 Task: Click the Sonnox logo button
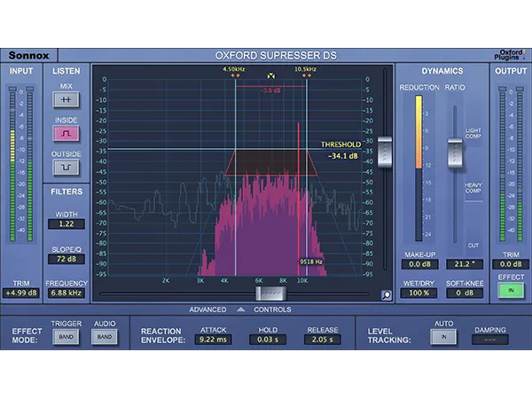tap(29, 55)
